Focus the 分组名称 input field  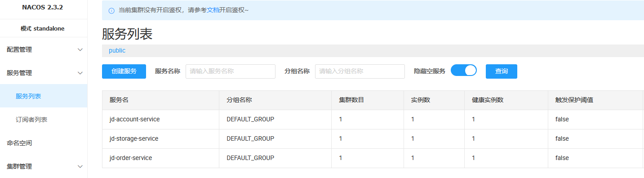[360, 71]
